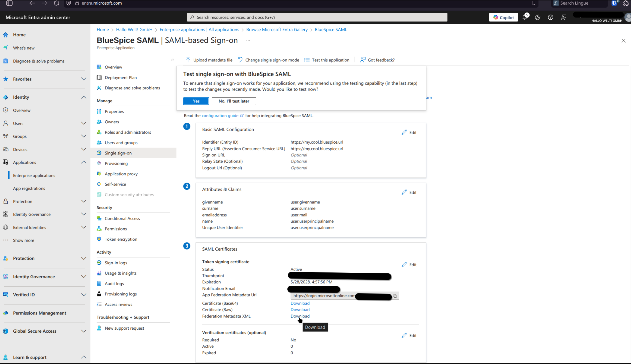631x364 pixels.
Task: Open the configuration guide link
Action: 220,115
